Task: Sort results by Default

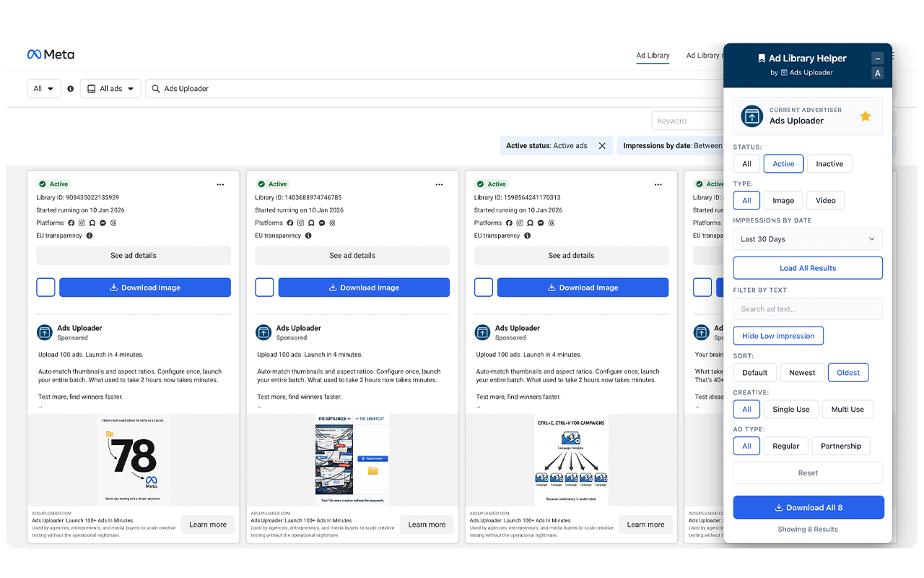Action: pos(755,373)
